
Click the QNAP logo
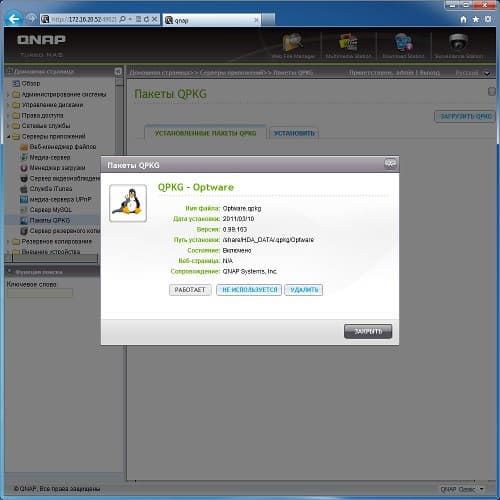click(41, 40)
